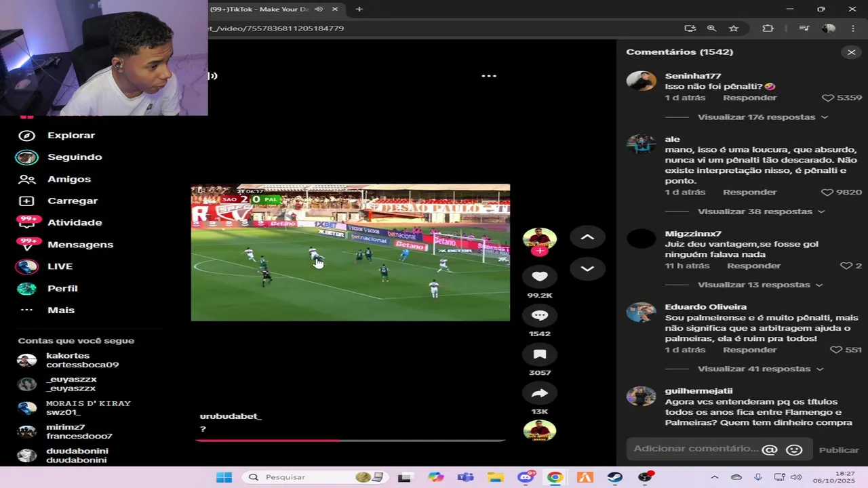Open Chrome zoom magnifier icon
Image resolution: width=868 pixels, height=488 pixels.
point(711,28)
